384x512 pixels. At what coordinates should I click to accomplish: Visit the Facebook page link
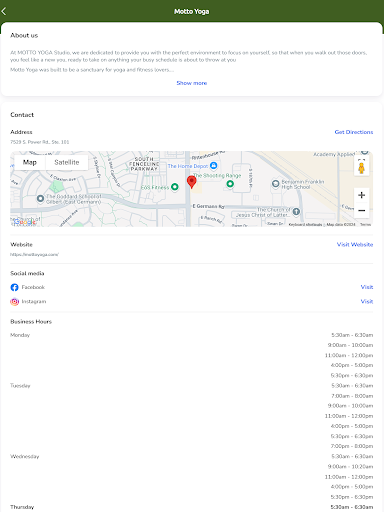tap(367, 287)
